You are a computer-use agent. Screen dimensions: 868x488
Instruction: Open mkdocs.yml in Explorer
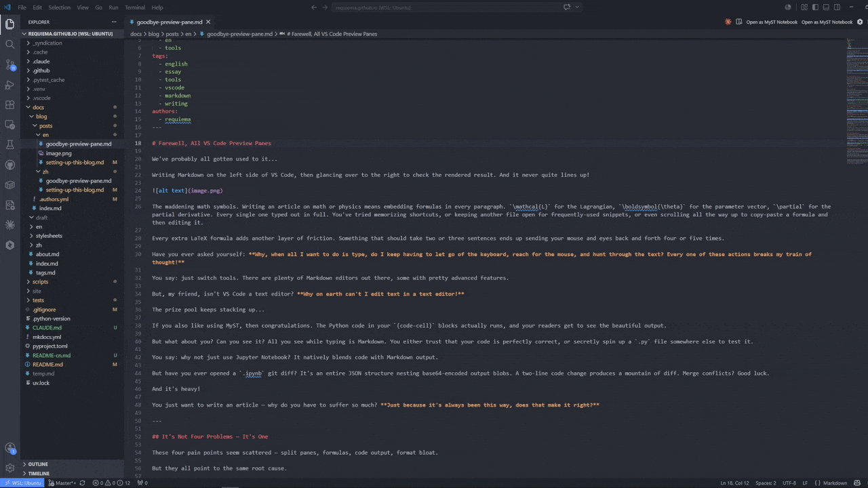(72, 337)
